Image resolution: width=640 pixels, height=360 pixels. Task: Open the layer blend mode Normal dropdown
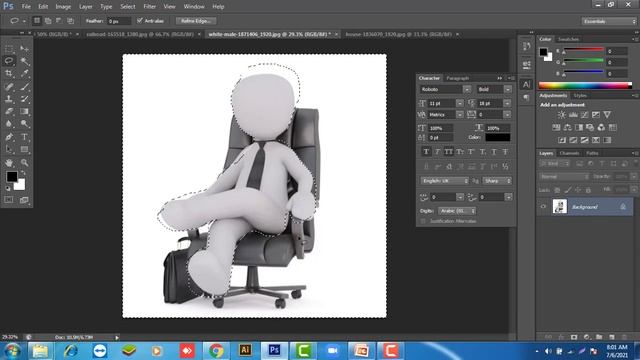(x=564, y=176)
